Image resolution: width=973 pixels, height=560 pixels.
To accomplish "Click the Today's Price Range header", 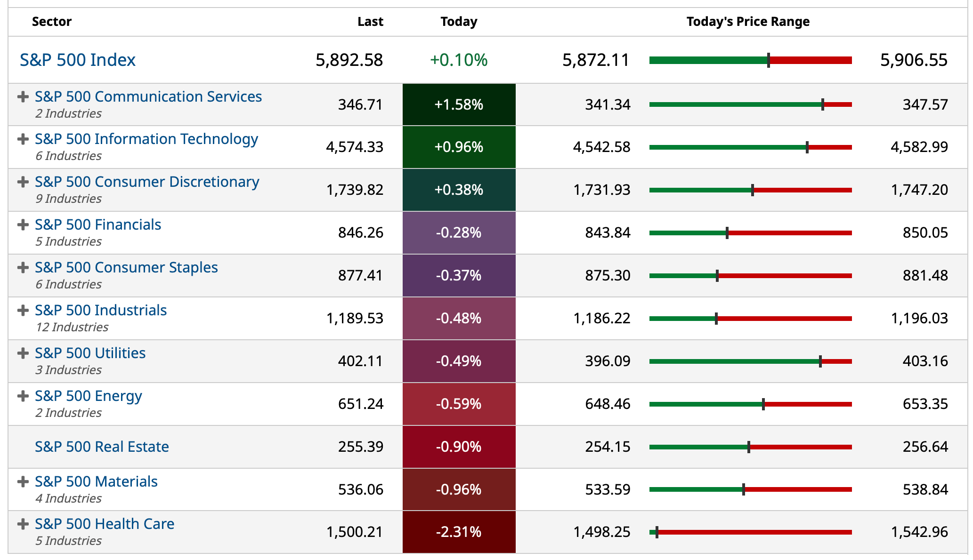I will [748, 22].
